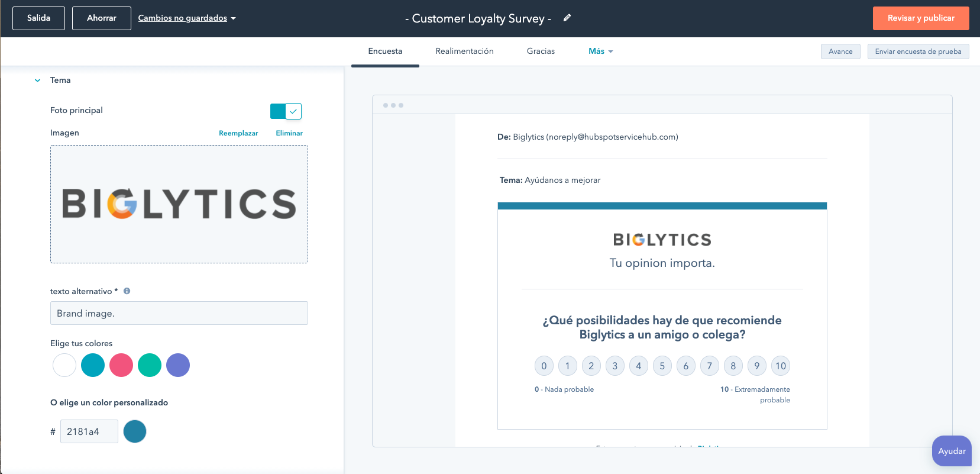Viewport: 980px width, 474px height.
Task: Click the 'Elige tus colores' label
Action: pos(82,343)
